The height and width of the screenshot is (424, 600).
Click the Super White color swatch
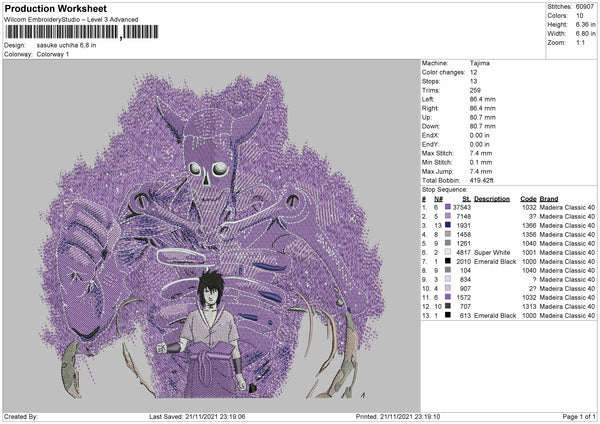[x=448, y=252]
